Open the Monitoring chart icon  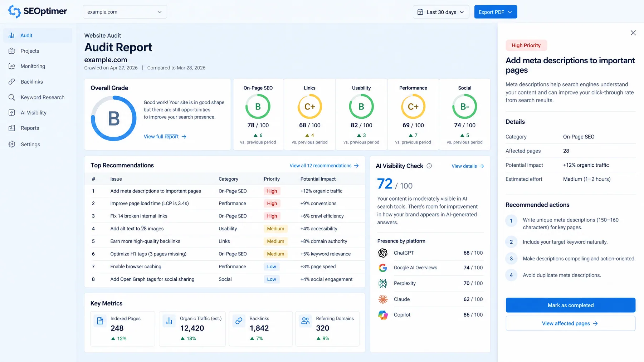11,66
